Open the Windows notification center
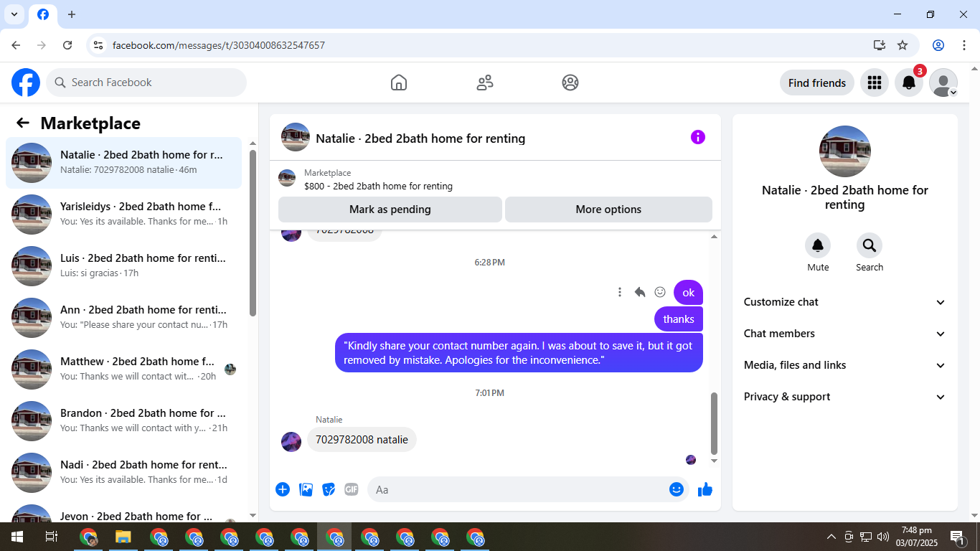This screenshot has width=980, height=551. [957, 537]
